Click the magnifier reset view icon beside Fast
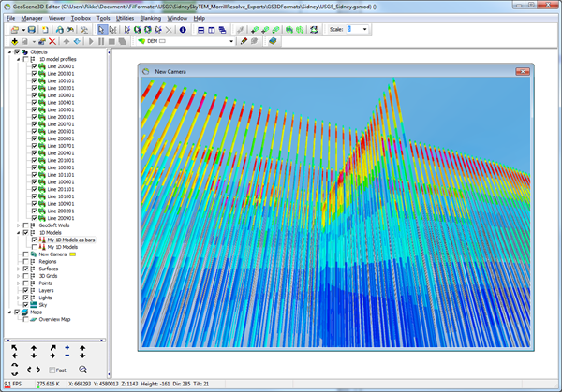Screen dimensions: 562x392 tap(82, 370)
